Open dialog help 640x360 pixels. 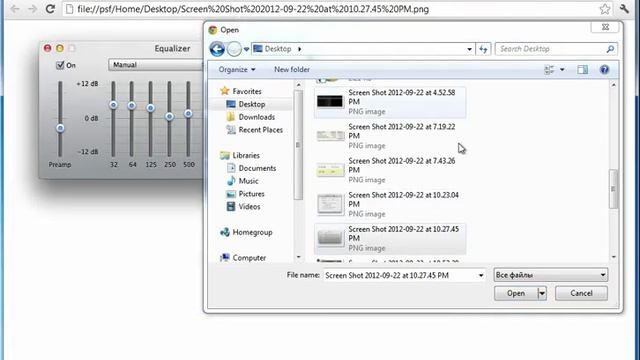(x=604, y=70)
